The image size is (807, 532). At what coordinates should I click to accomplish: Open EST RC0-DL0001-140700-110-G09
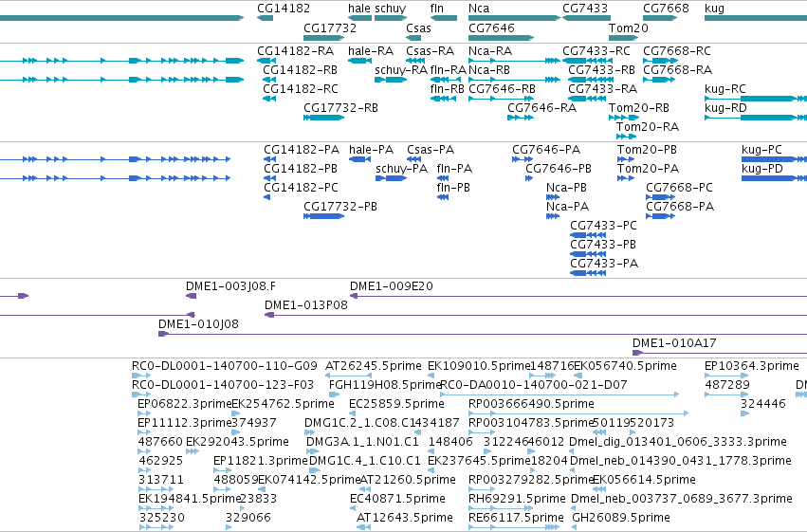(225, 366)
